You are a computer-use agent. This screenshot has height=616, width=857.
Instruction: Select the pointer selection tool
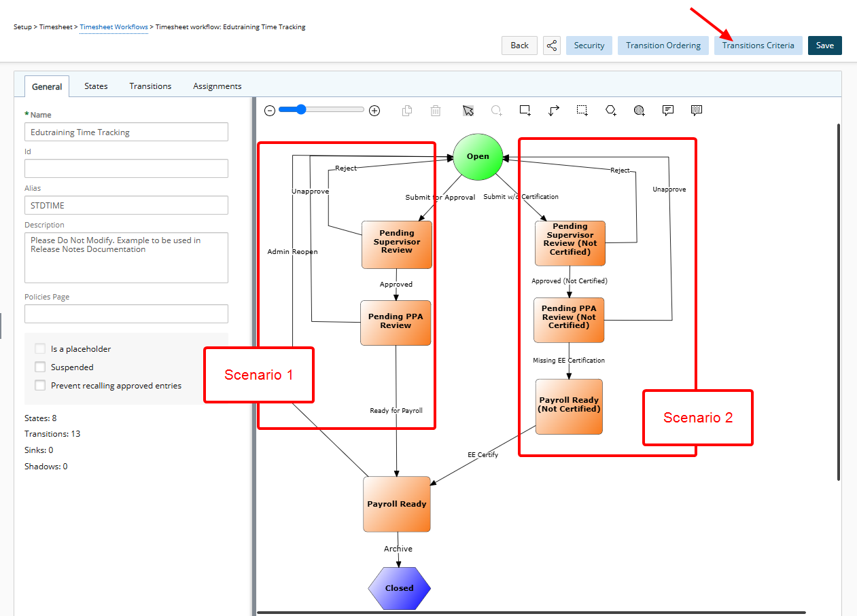(x=468, y=111)
